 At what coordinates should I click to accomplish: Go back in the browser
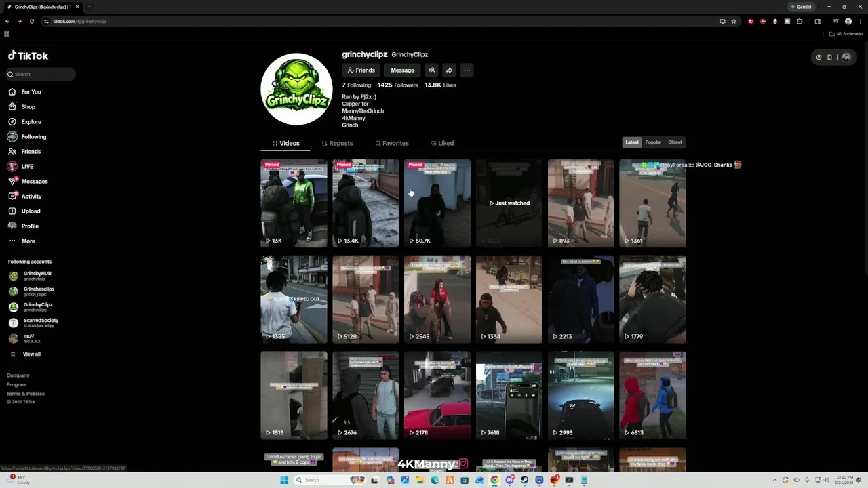7,22
